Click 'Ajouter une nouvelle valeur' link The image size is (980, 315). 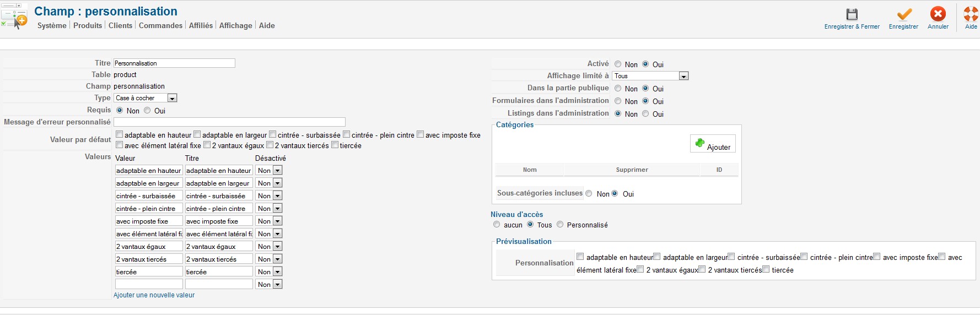(x=154, y=295)
